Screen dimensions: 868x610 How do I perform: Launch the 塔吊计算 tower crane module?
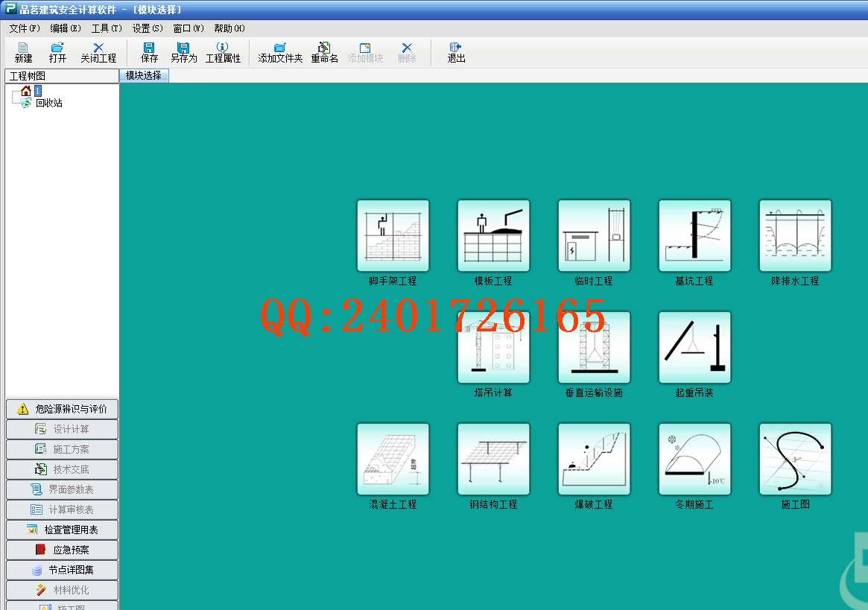tap(493, 348)
